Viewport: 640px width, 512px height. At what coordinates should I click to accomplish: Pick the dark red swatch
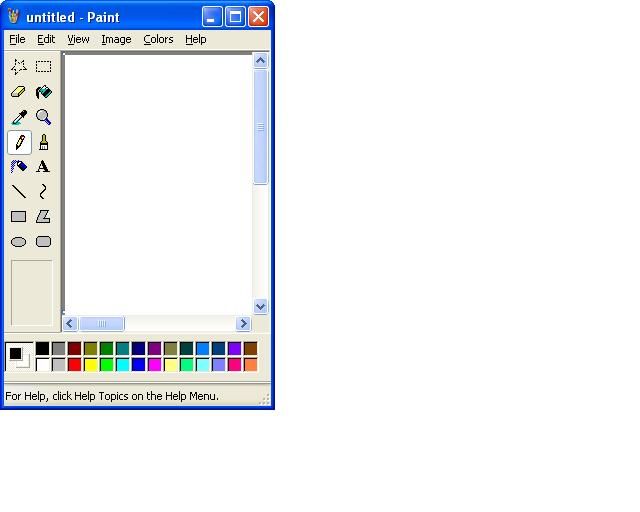click(75, 349)
